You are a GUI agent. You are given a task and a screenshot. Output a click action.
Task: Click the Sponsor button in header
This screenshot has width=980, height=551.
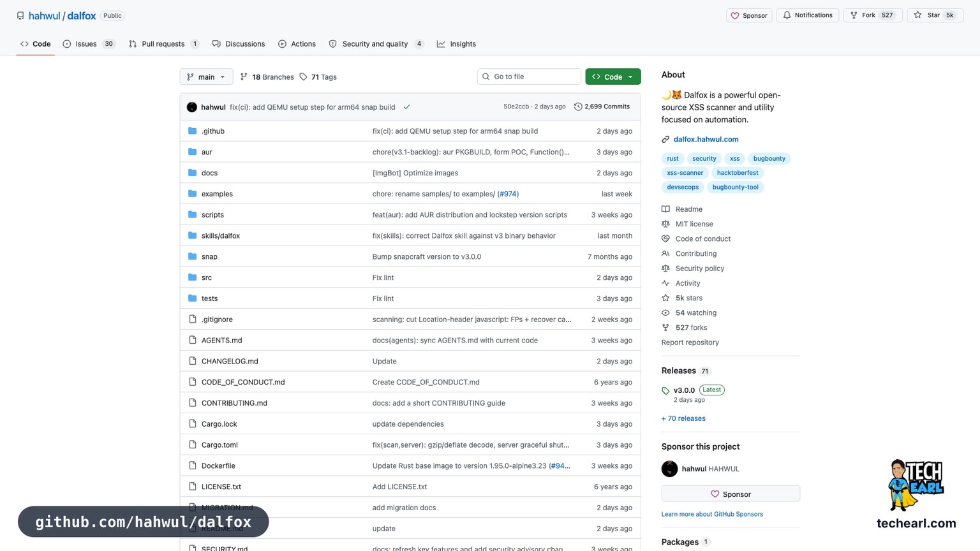[749, 15]
